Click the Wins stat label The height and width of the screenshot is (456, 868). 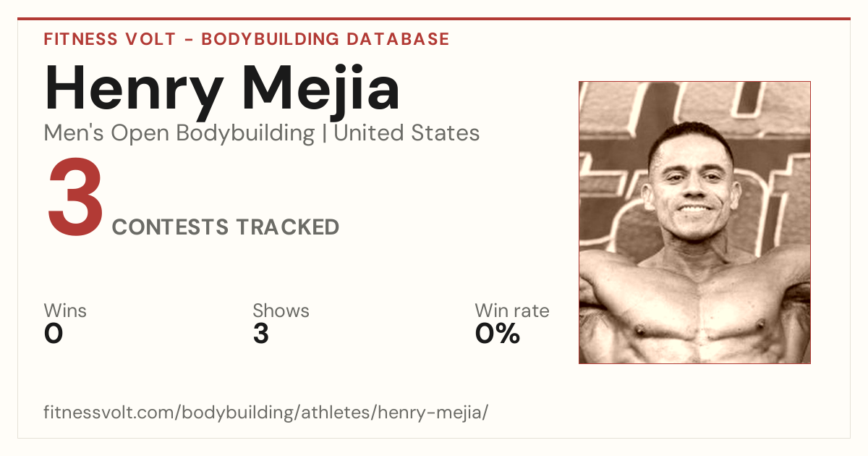click(65, 311)
